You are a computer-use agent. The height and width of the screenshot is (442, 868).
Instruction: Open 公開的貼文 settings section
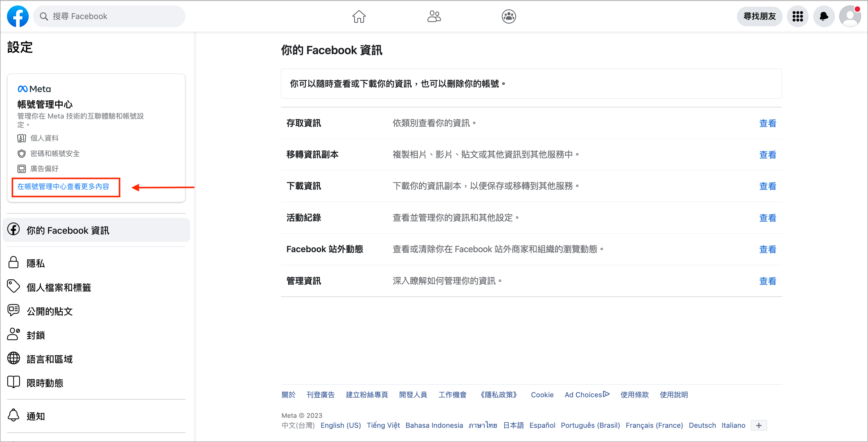click(96, 311)
